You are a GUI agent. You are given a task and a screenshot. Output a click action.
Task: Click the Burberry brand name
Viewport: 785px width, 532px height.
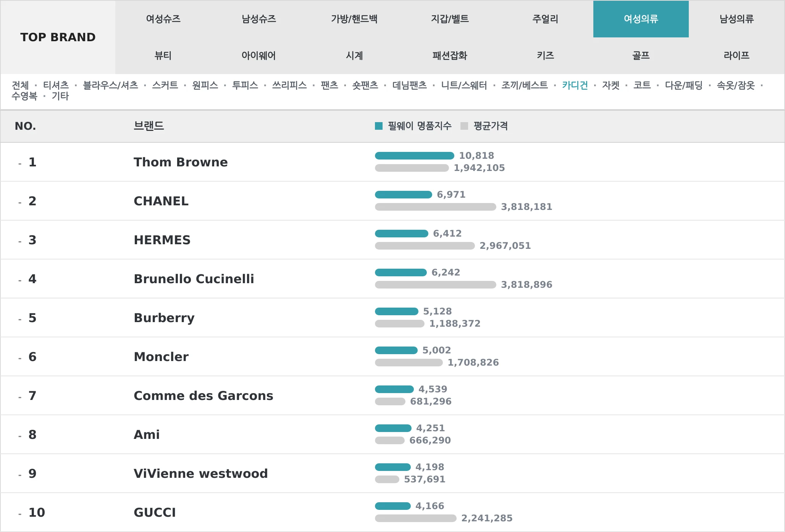(164, 318)
